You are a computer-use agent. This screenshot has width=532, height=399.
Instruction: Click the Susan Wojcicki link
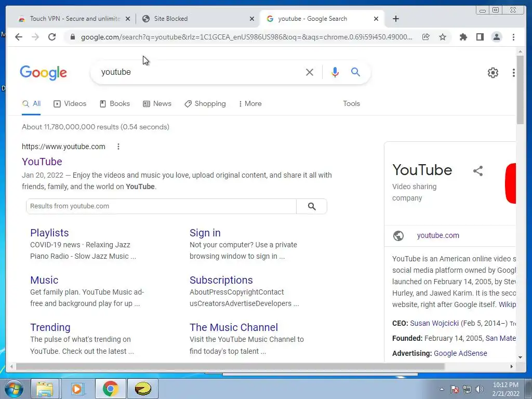[x=434, y=323]
